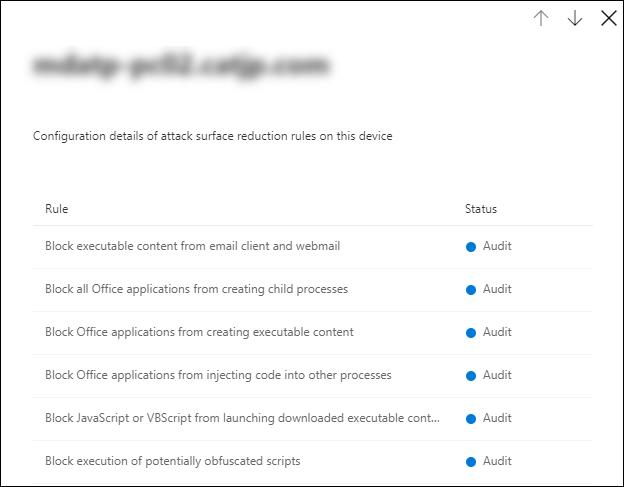
Task: Click the down arrow for next item
Action: pos(575,19)
